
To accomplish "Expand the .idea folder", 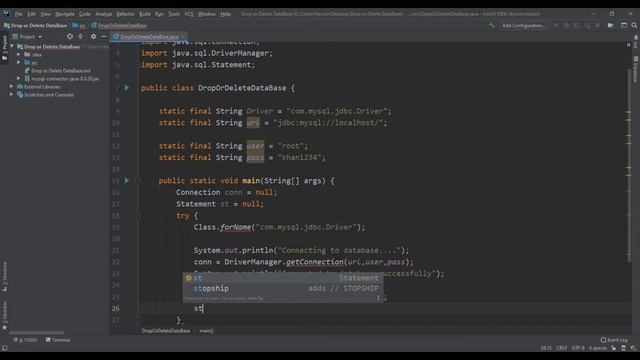I will [x=18, y=54].
